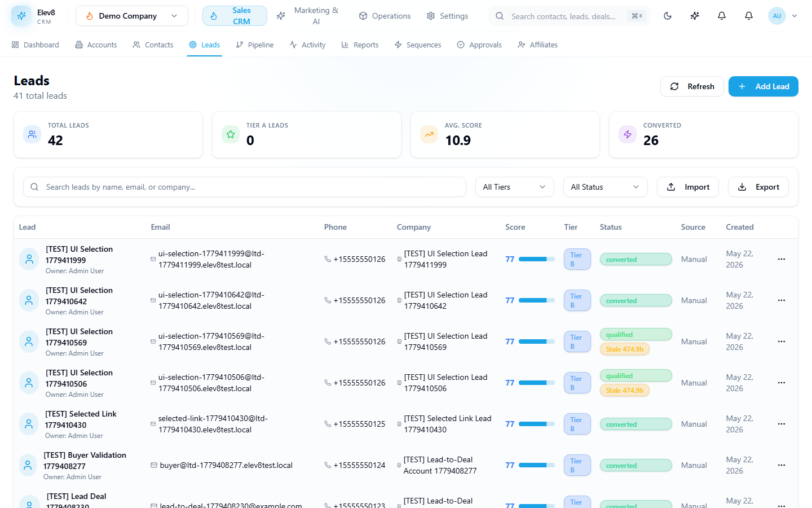This screenshot has height=508, width=812.
Task: Click avatar icon of Selected Link 1779410430
Action: tap(29, 424)
